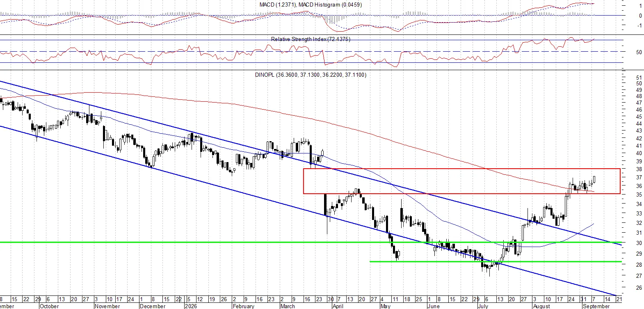Select the lower green horizontal support line

tap(496, 261)
